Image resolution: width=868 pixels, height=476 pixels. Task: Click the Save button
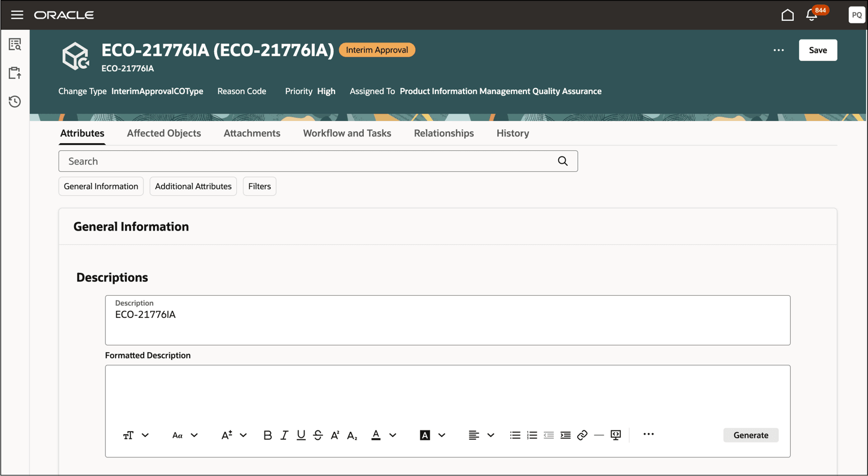coord(818,50)
